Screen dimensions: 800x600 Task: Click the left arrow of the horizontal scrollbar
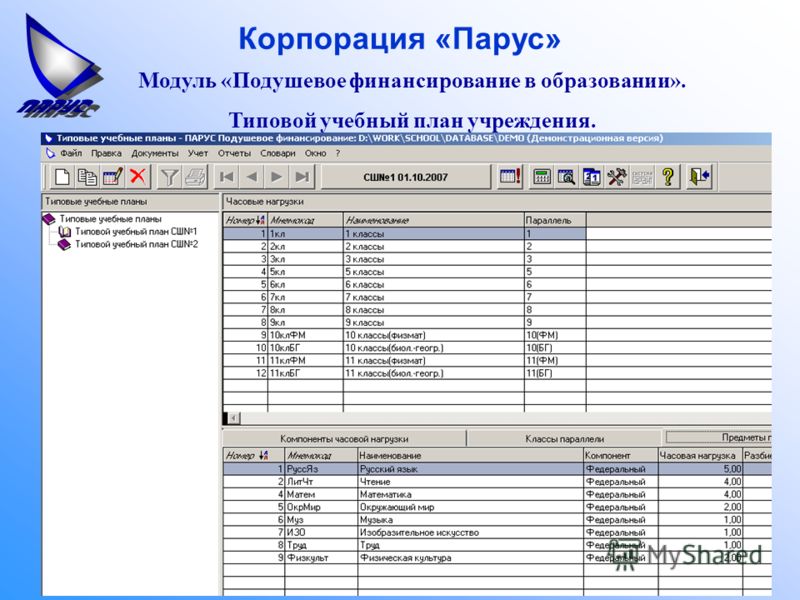click(234, 418)
